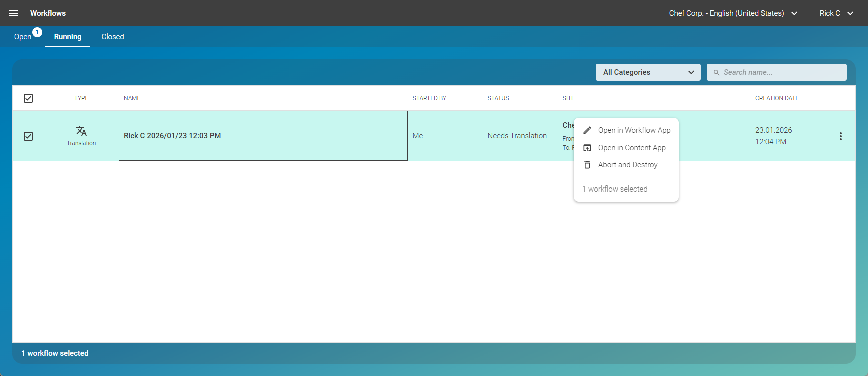Switch to the Open tab
Image resolution: width=868 pixels, height=376 pixels.
pyautogui.click(x=23, y=37)
